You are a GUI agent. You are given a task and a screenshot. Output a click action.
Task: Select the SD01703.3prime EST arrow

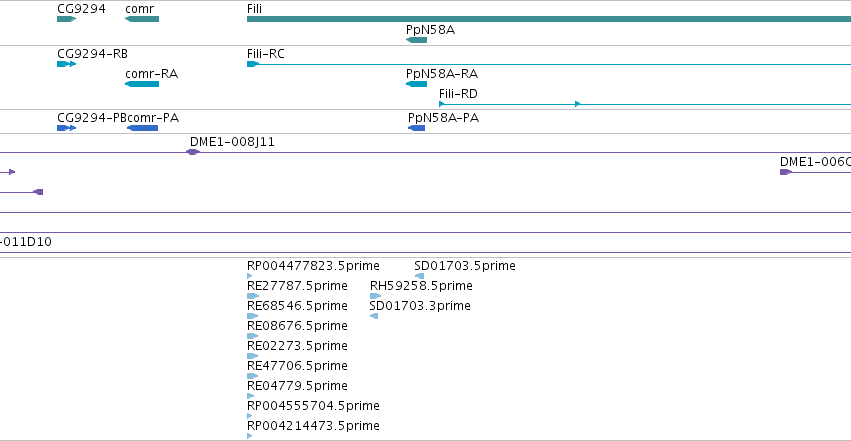coord(373,316)
